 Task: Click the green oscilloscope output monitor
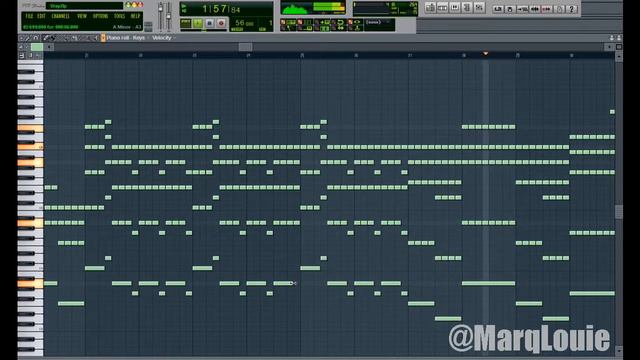click(x=297, y=8)
